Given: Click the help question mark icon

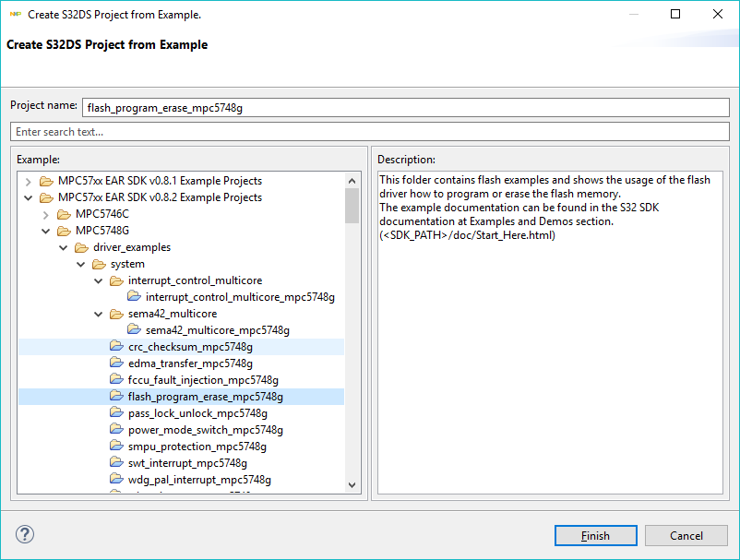Looking at the screenshot, I should pos(25,534).
